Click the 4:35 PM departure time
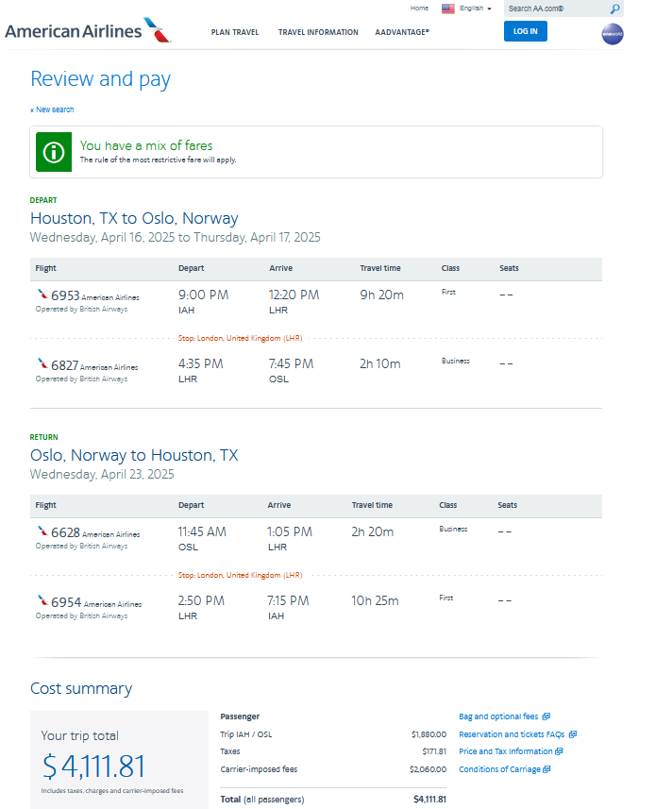This screenshot has height=809, width=672. (x=201, y=363)
